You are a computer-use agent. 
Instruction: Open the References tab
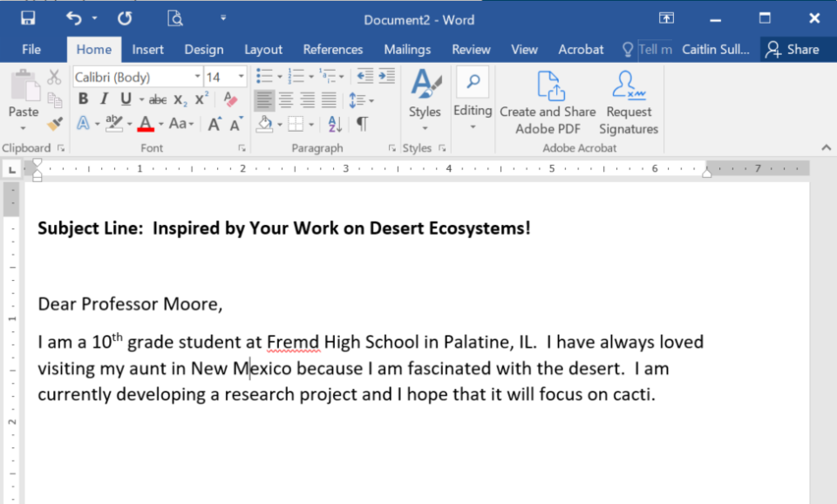click(332, 50)
